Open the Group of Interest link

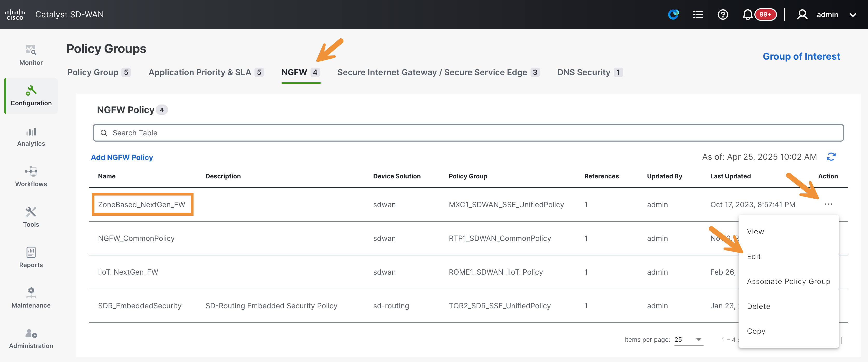801,56
